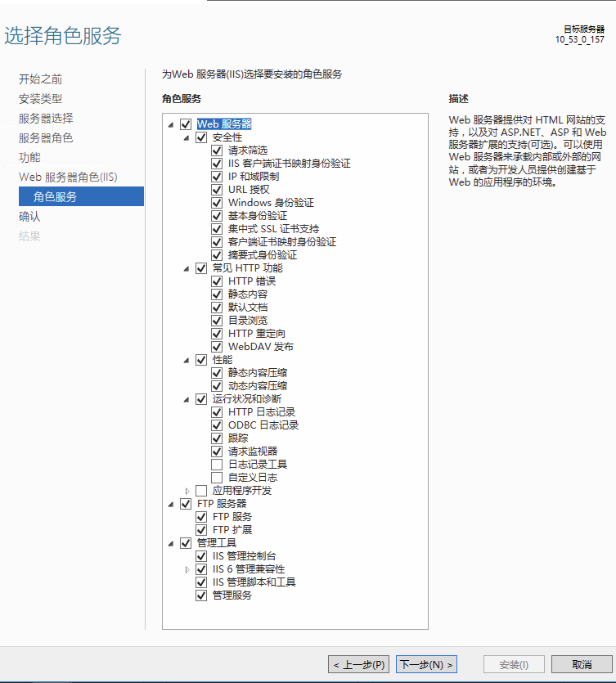Expand the IIS 6 管理兼容性 node
The image size is (616, 683).
tap(187, 569)
